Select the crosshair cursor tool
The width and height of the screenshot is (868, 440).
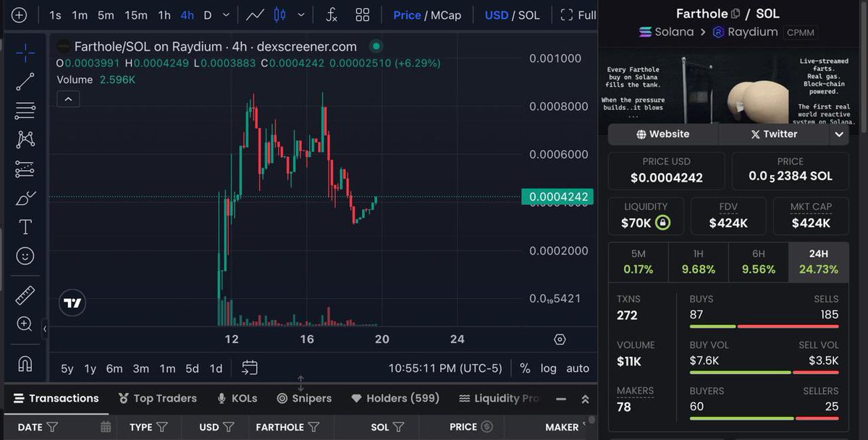coord(25,53)
